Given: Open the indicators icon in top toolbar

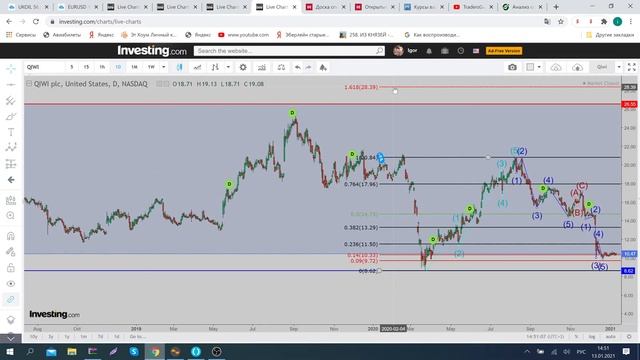Looking at the screenshot, I should 262,67.
